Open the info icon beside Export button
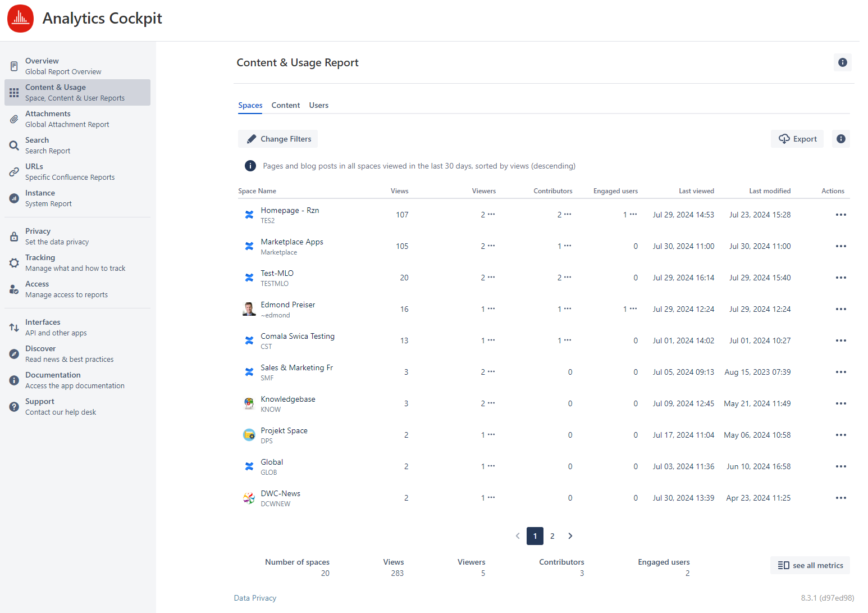The image size is (868, 613). pos(840,139)
